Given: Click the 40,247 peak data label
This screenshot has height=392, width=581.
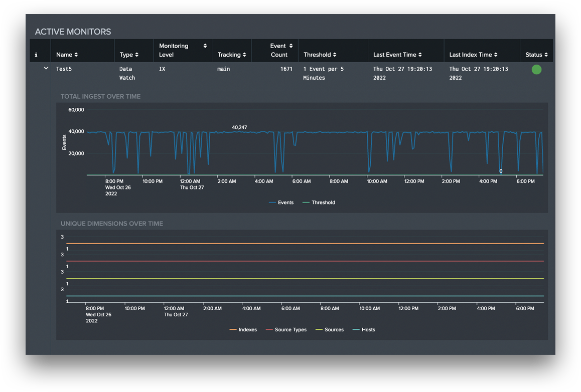Looking at the screenshot, I should tap(239, 127).
